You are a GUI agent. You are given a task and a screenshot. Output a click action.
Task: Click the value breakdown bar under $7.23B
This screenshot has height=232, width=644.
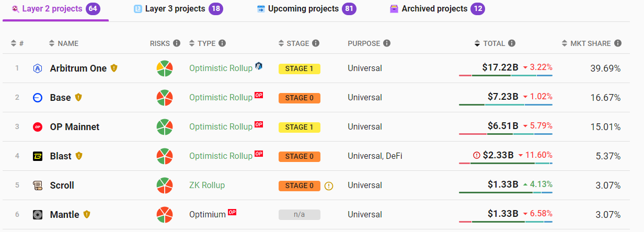click(505, 105)
